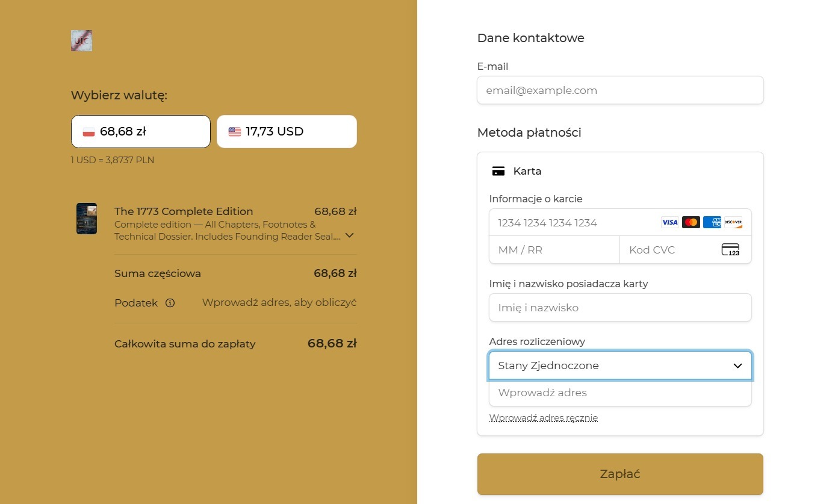
Task: Click the merchant logo icon
Action: pyautogui.click(x=81, y=40)
